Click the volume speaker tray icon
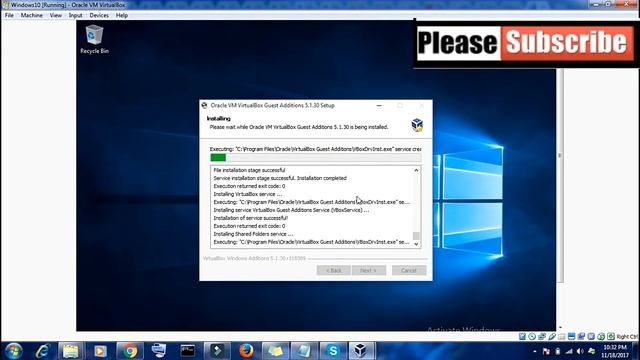Screen dimensions: 640x360 pos(580,351)
